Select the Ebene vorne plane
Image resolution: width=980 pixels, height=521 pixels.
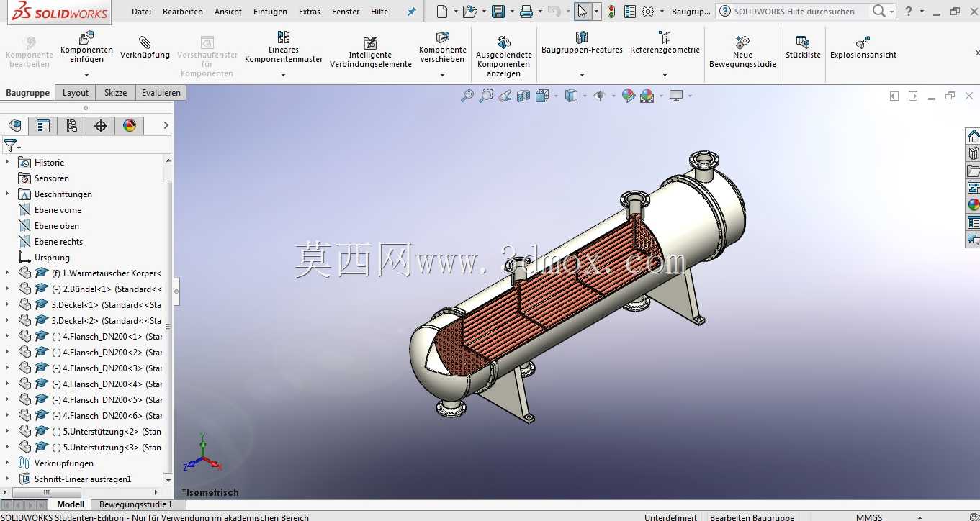click(x=58, y=209)
